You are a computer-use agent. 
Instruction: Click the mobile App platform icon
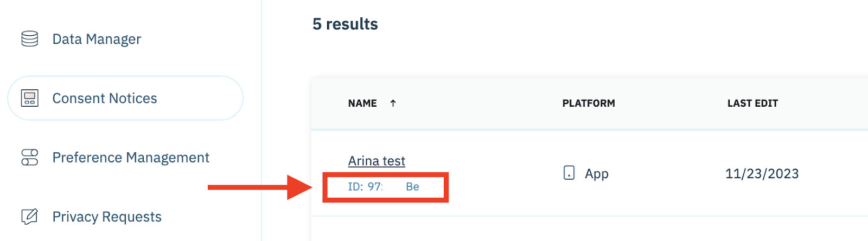(x=569, y=173)
